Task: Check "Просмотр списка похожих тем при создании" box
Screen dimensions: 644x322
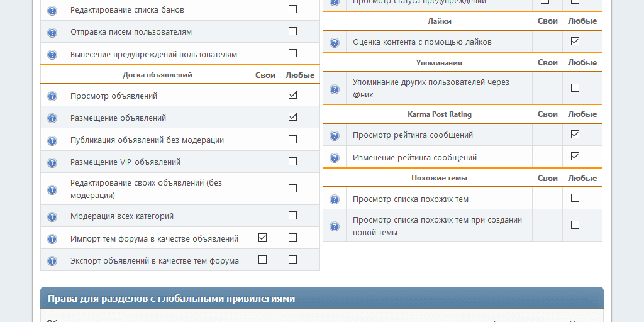Action: (x=575, y=225)
